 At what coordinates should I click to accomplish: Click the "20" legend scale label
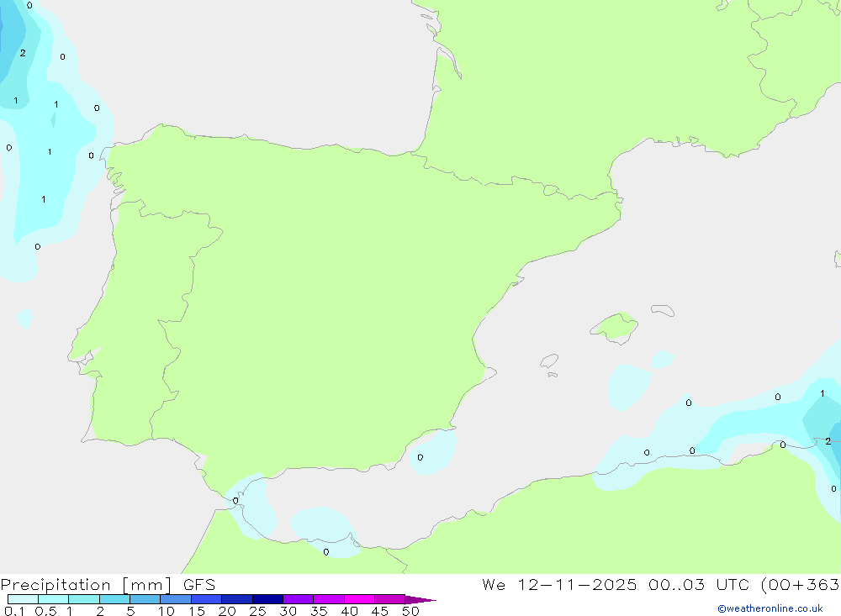click(227, 611)
